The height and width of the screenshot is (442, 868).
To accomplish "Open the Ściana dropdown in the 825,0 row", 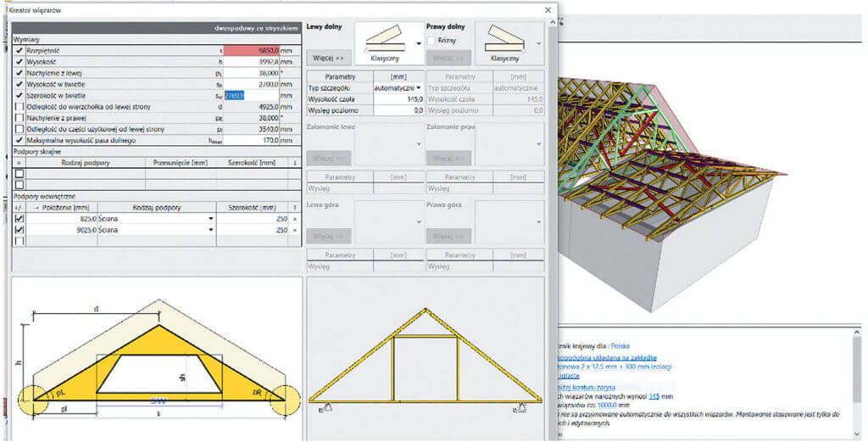I will [x=210, y=219].
